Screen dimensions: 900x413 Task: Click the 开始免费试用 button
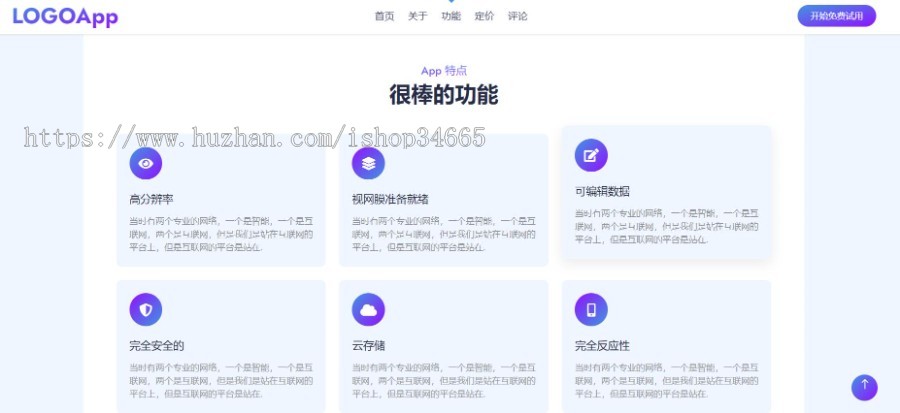(836, 16)
